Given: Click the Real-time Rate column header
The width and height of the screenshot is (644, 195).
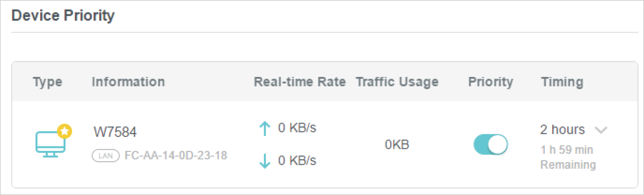Looking at the screenshot, I should point(299,82).
